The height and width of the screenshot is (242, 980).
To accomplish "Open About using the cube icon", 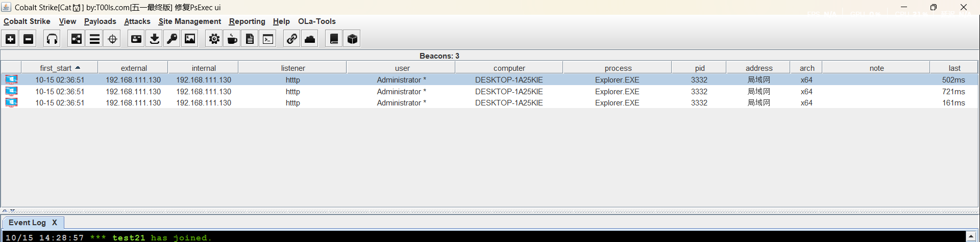I will [x=352, y=39].
